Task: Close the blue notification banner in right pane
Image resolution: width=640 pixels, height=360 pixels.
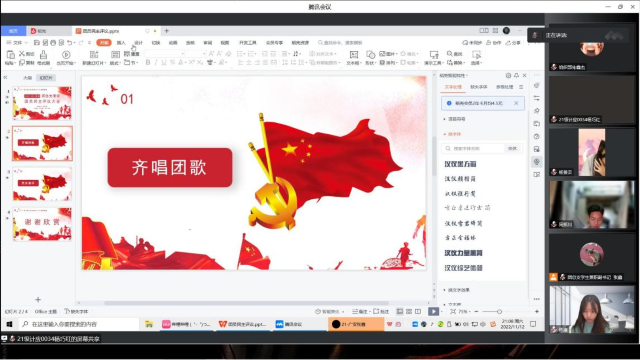Action: (516, 103)
